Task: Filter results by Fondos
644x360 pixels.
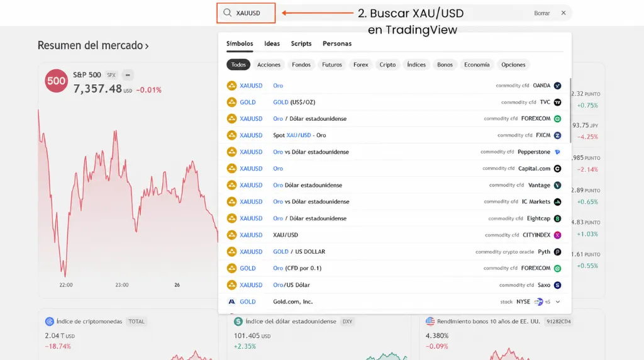Action: tap(301, 65)
